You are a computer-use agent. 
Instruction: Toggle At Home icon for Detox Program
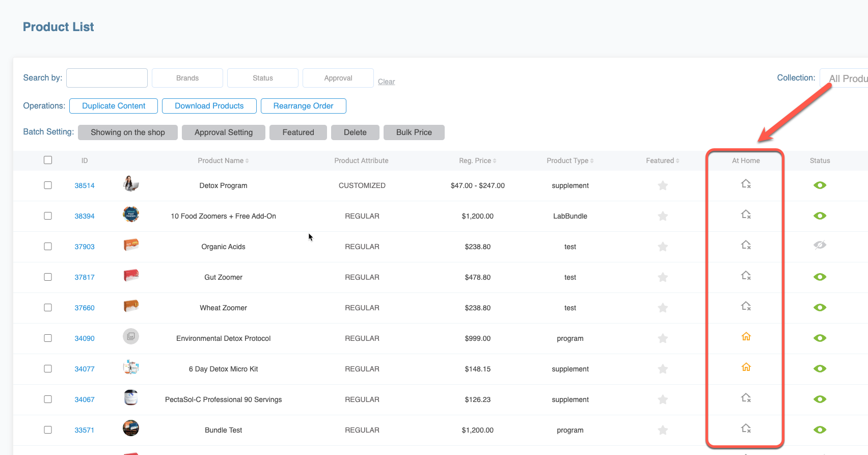[x=746, y=184]
